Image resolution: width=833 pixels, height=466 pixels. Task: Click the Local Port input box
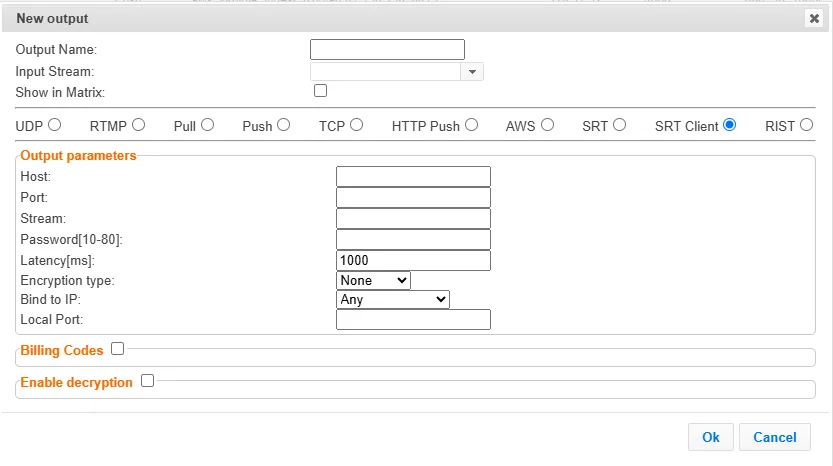pyautogui.click(x=413, y=320)
